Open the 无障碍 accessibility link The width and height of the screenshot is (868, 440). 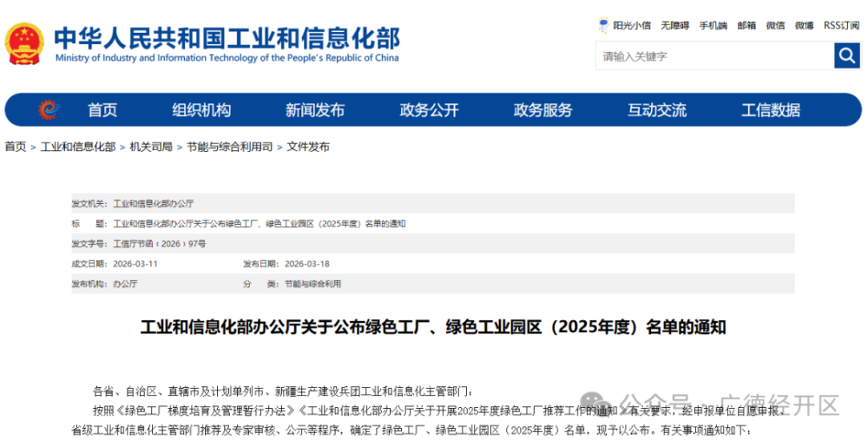click(x=674, y=26)
